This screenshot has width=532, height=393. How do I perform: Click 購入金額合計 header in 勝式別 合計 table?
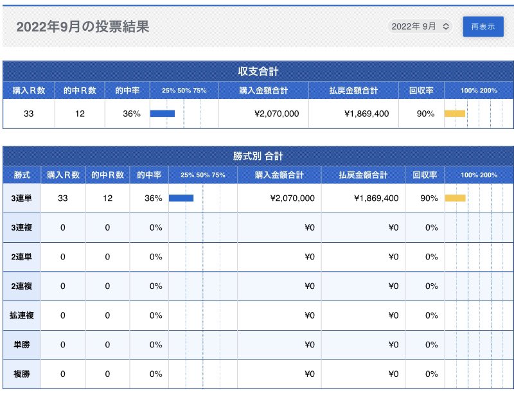(279, 175)
